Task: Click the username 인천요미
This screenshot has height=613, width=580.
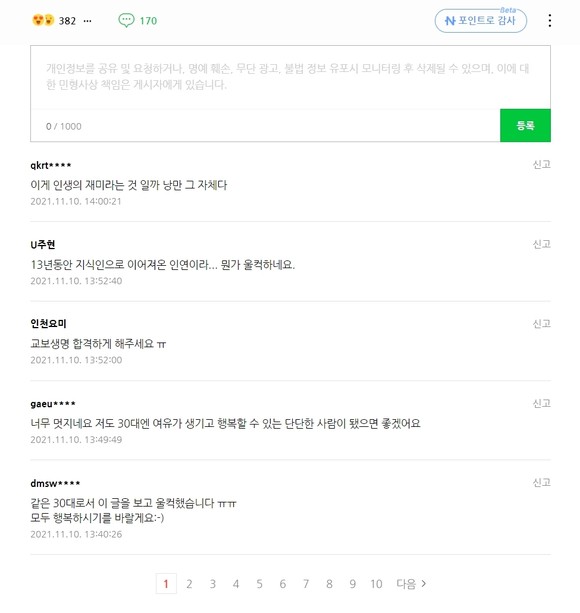Action: coord(48,324)
